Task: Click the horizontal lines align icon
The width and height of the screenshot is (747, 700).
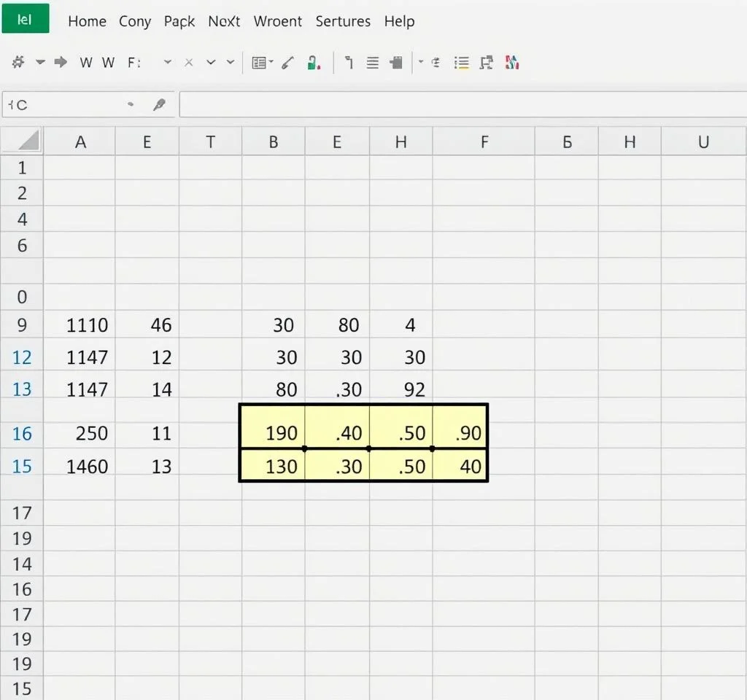Action: [x=372, y=63]
